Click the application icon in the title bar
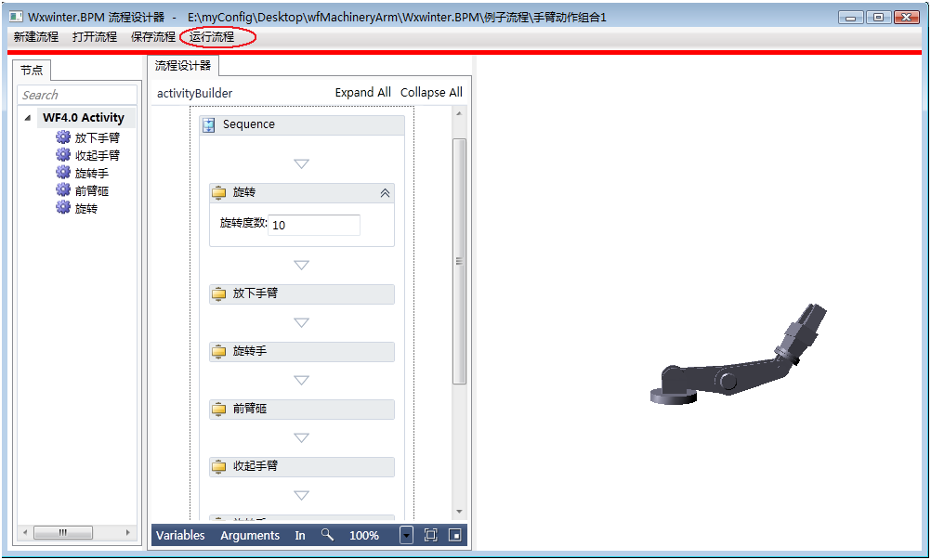Screen dimensions: 931x560 pyautogui.click(x=16, y=17)
